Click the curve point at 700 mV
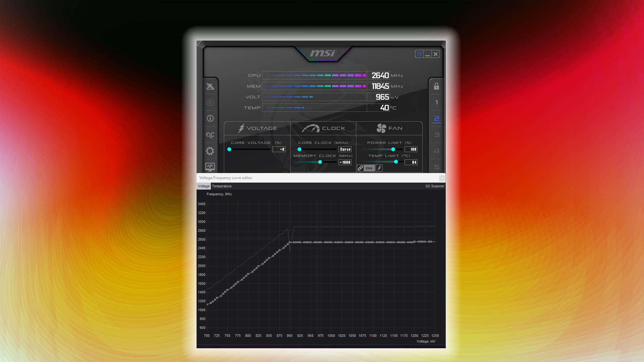The width and height of the screenshot is (644, 362). [x=207, y=304]
